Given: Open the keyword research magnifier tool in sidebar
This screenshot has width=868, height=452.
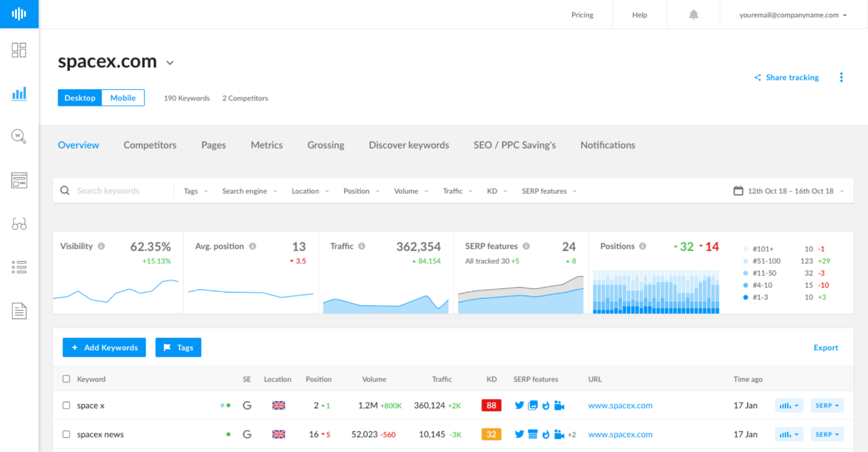Looking at the screenshot, I should pos(19,136).
